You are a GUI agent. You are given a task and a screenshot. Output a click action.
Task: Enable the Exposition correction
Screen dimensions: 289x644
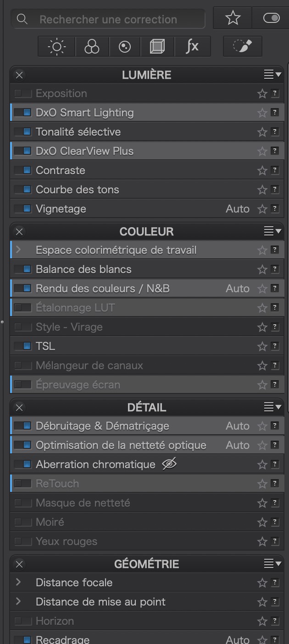pyautogui.click(x=22, y=93)
